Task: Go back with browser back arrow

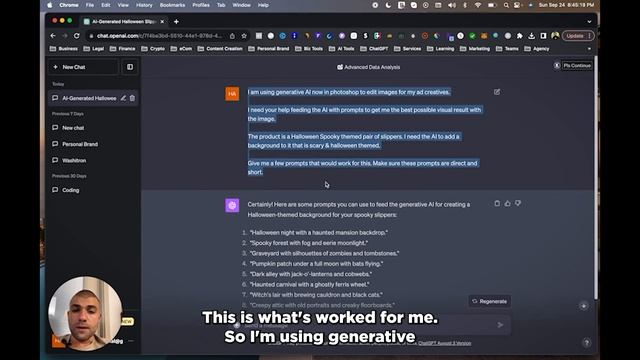Action: [x=53, y=36]
